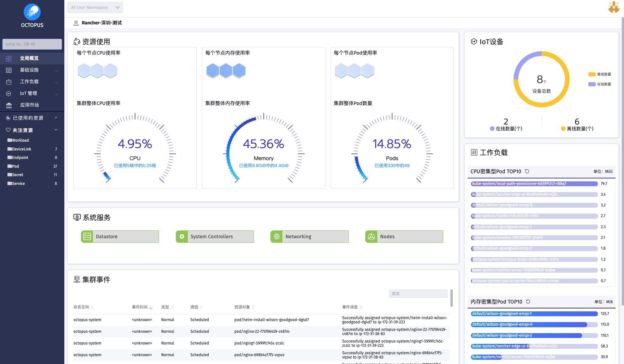Refresh the CPU密集型Pod TOP10 list
624x364 pixels.
pyautogui.click(x=527, y=171)
